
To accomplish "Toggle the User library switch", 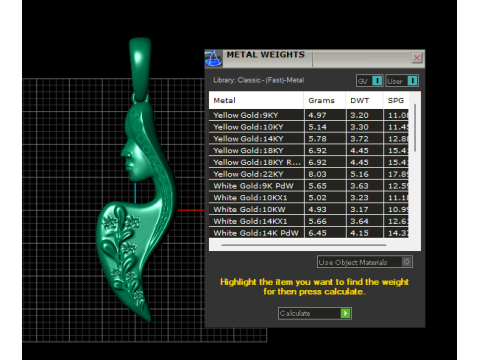I will 402,81.
